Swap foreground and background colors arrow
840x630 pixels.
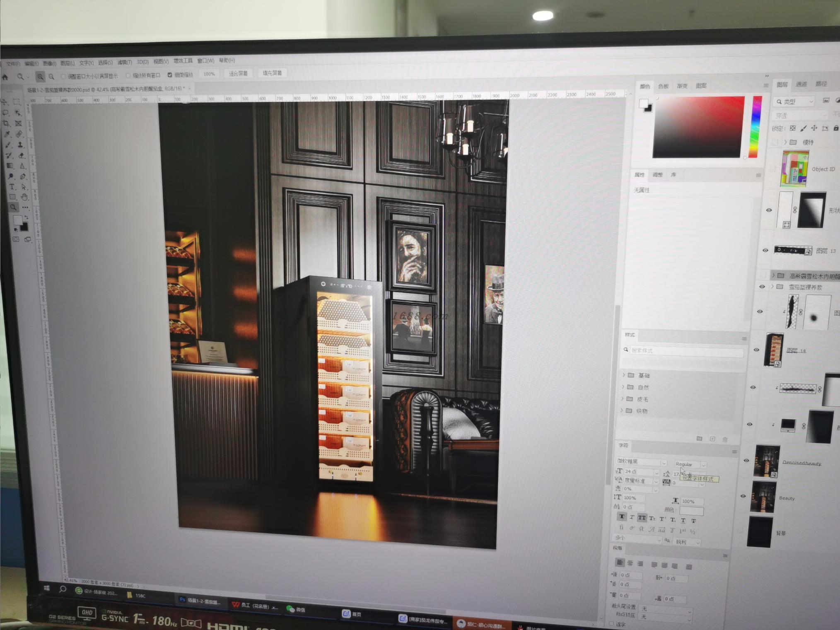[x=26, y=217]
